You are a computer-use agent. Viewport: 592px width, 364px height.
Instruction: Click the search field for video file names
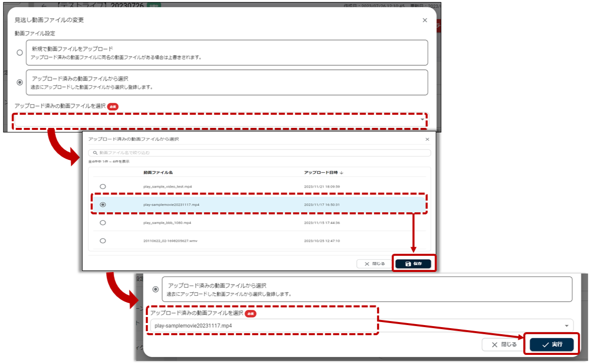[259, 153]
